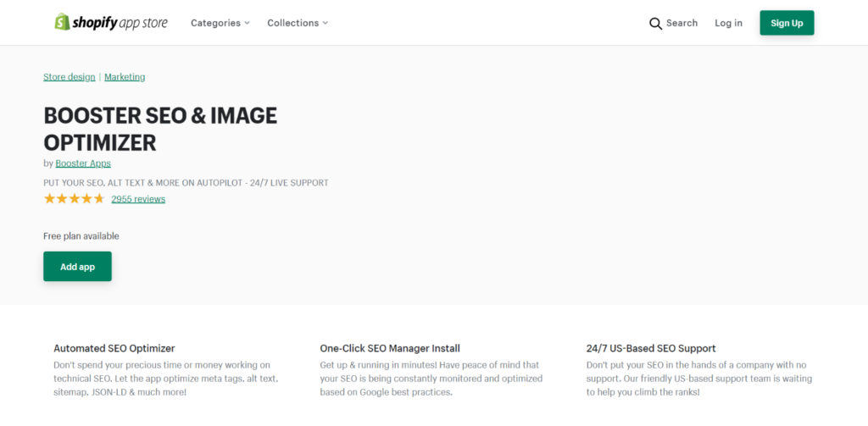The height and width of the screenshot is (426, 868).
Task: Open the Marketing category link
Action: click(125, 77)
